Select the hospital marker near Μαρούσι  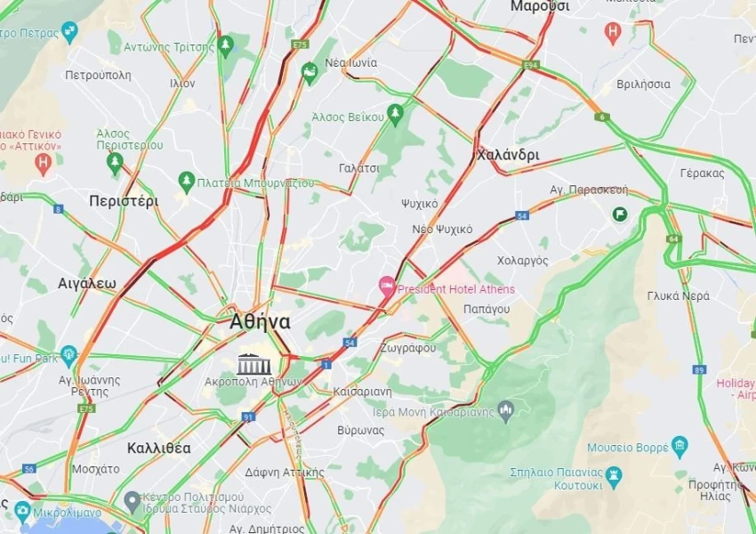click(612, 33)
